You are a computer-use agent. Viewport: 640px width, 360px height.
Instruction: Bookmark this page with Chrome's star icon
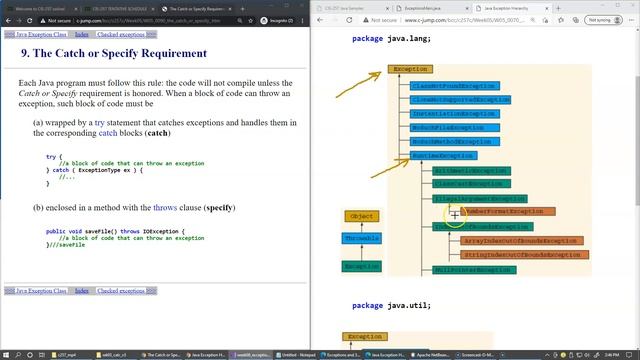click(251, 20)
